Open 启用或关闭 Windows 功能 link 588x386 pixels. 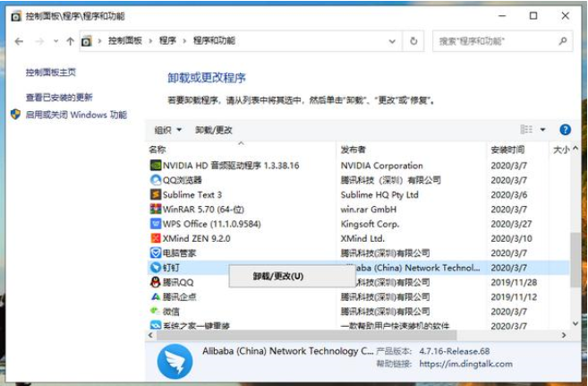pyautogui.click(x=76, y=115)
